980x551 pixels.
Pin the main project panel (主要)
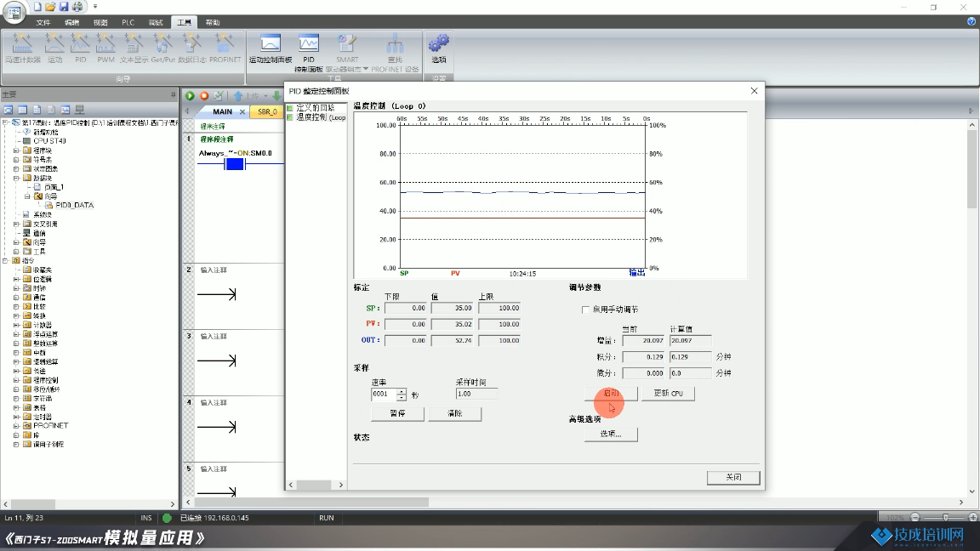174,94
